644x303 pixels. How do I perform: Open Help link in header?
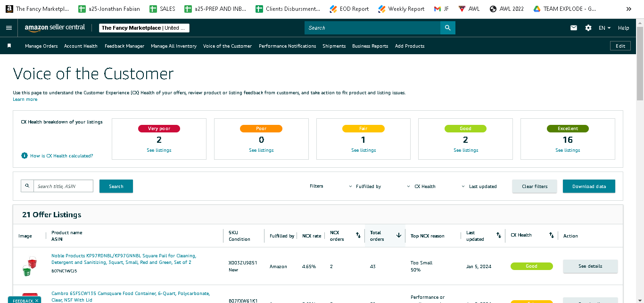[x=623, y=28]
